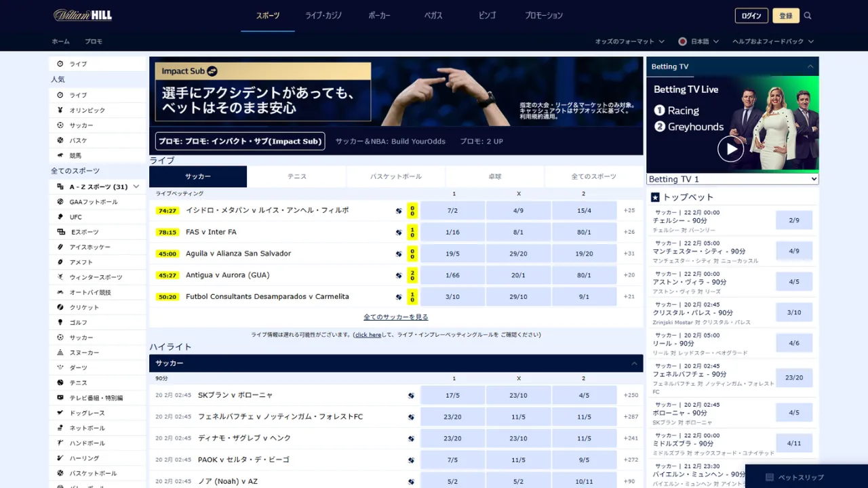Select 7/2 odds for イシドロ・メタパン
This screenshot has height=488, width=868.
click(452, 210)
